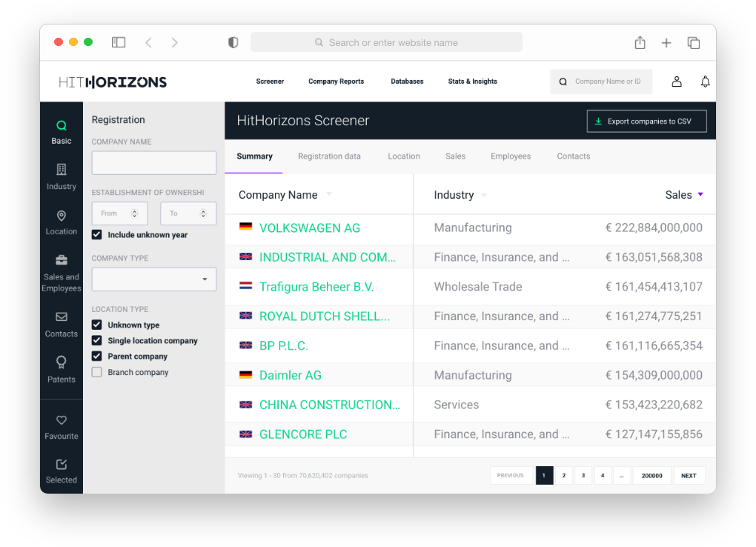Open the Databases menu
Image resolution: width=756 pixels, height=547 pixels.
pos(407,82)
